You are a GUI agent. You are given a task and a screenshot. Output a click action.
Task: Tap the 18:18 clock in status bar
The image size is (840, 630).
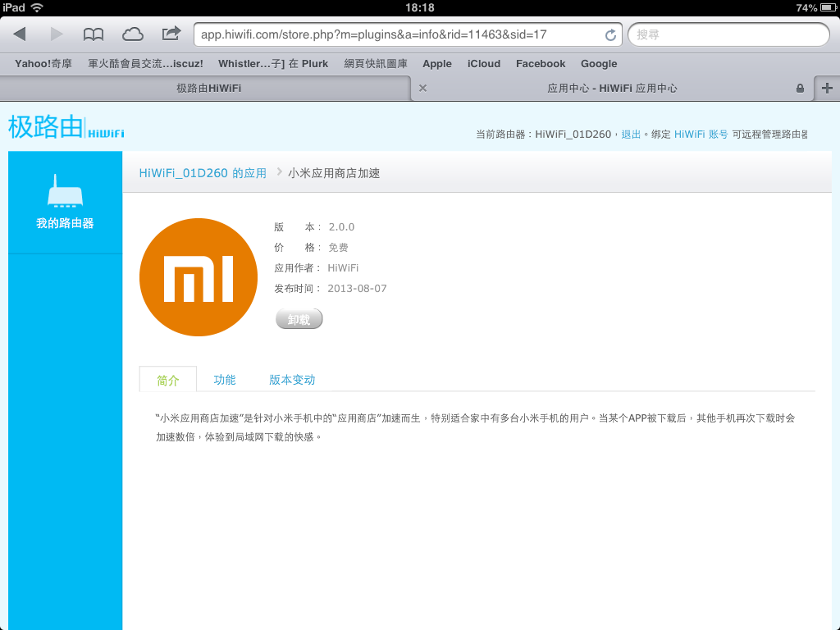pos(420,7)
